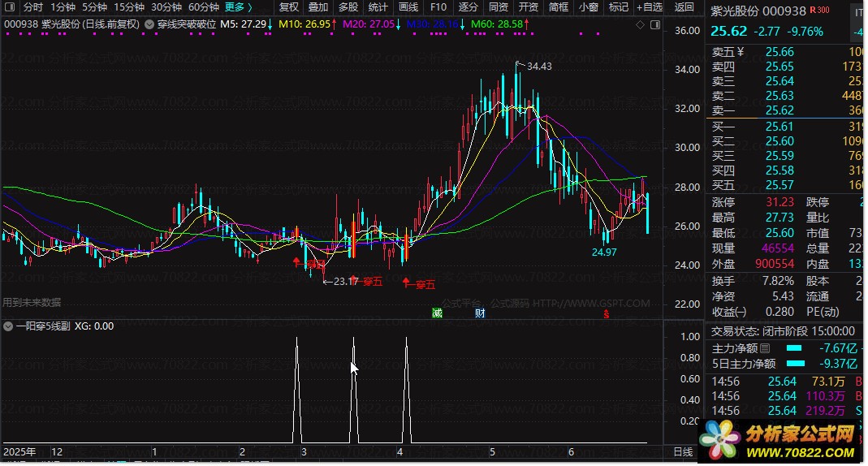The height and width of the screenshot is (466, 868).
Task: Click the R300 badge beside stock code
Action: pyautogui.click(x=819, y=10)
